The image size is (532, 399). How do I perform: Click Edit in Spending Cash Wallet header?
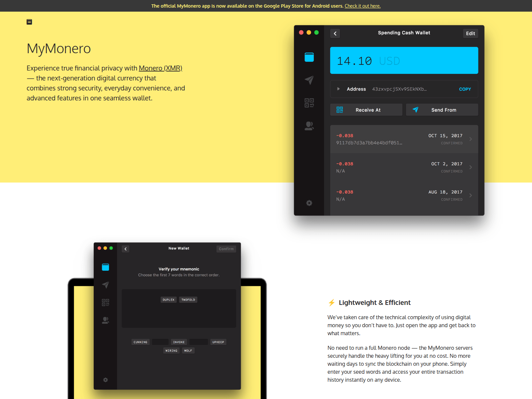(470, 33)
